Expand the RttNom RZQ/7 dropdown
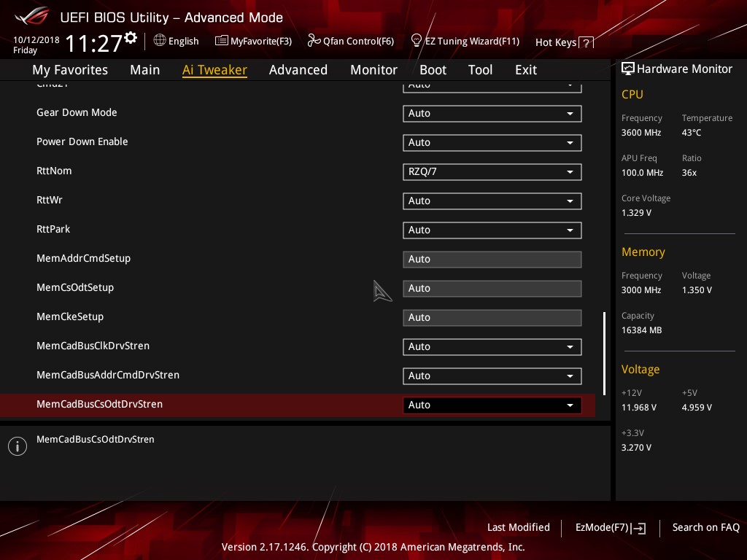This screenshot has width=747, height=560. [x=492, y=172]
